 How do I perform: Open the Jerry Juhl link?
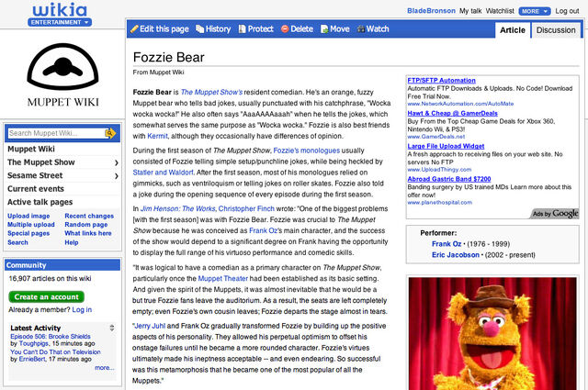coord(150,326)
